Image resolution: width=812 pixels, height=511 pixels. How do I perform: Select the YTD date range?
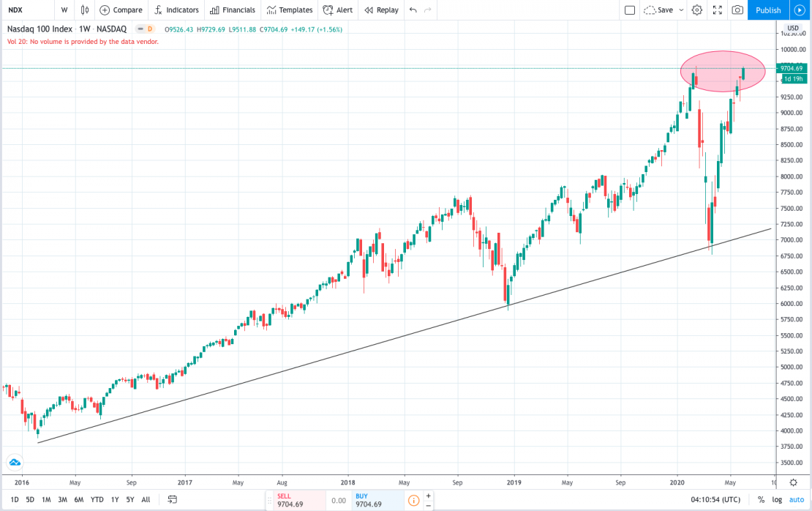point(97,500)
